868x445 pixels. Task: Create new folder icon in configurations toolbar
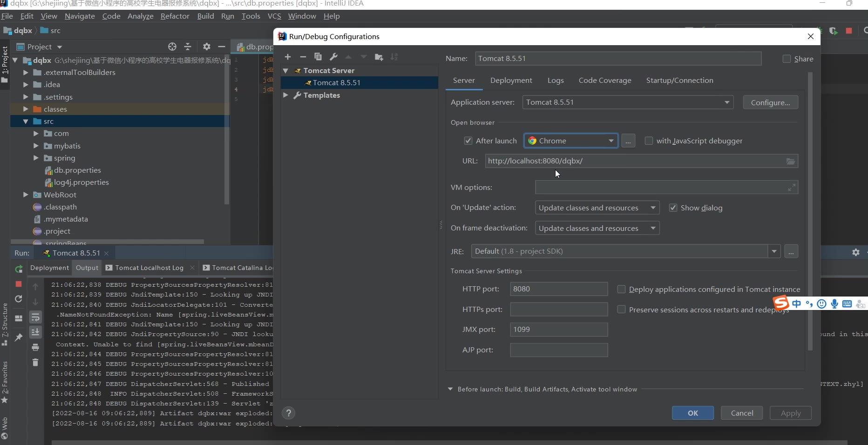coord(379,57)
